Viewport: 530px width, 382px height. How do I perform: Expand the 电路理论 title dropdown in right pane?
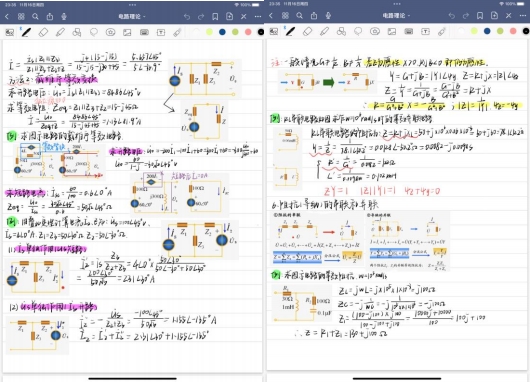pyautogui.click(x=396, y=16)
